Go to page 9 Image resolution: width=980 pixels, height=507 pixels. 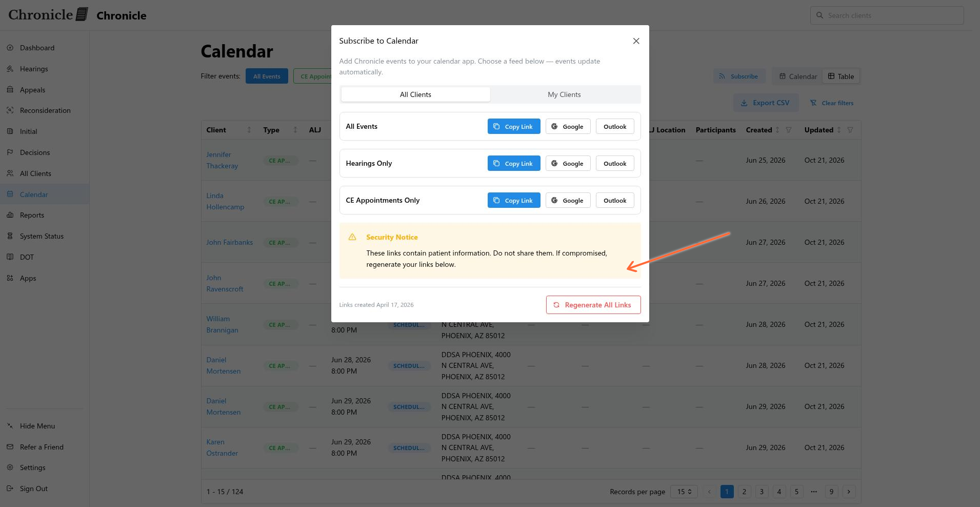[831, 492]
